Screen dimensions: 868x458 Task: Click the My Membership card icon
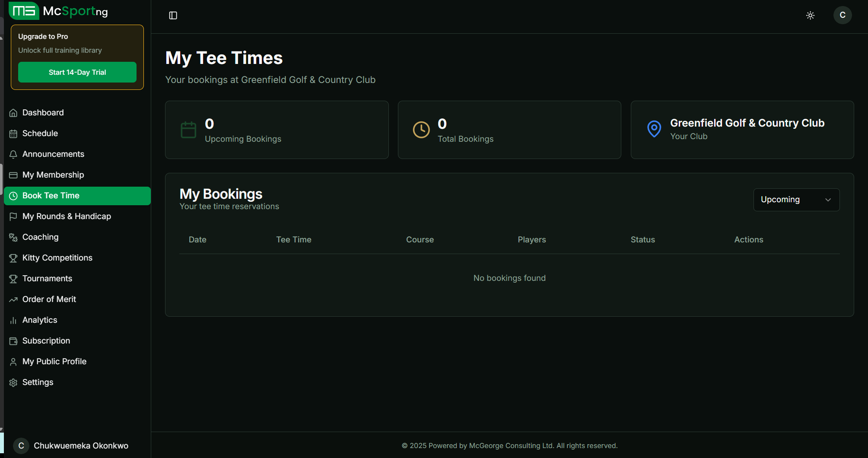(13, 175)
